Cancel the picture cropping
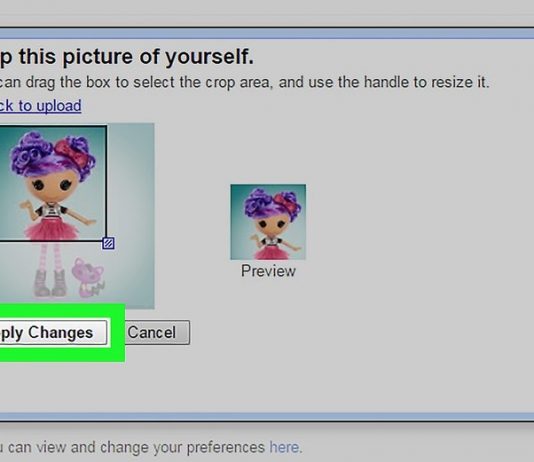Image resolution: width=534 pixels, height=462 pixels. [156, 333]
